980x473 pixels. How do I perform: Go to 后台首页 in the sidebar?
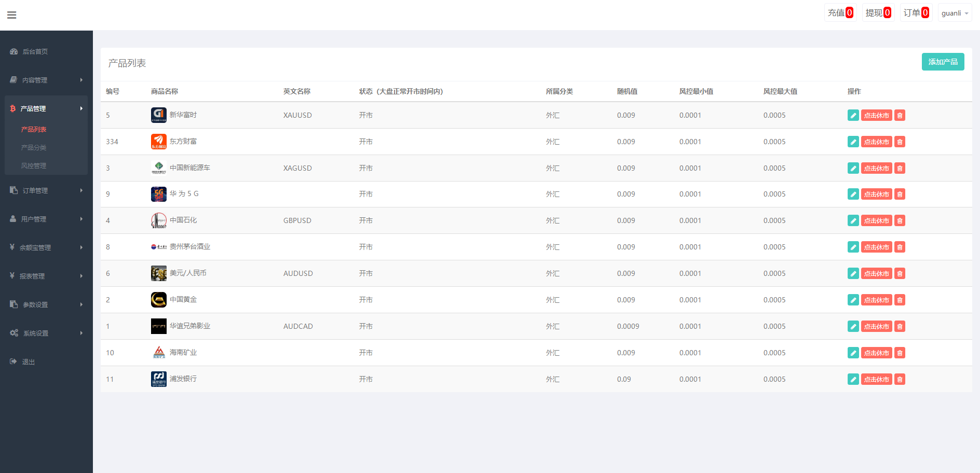click(x=46, y=51)
